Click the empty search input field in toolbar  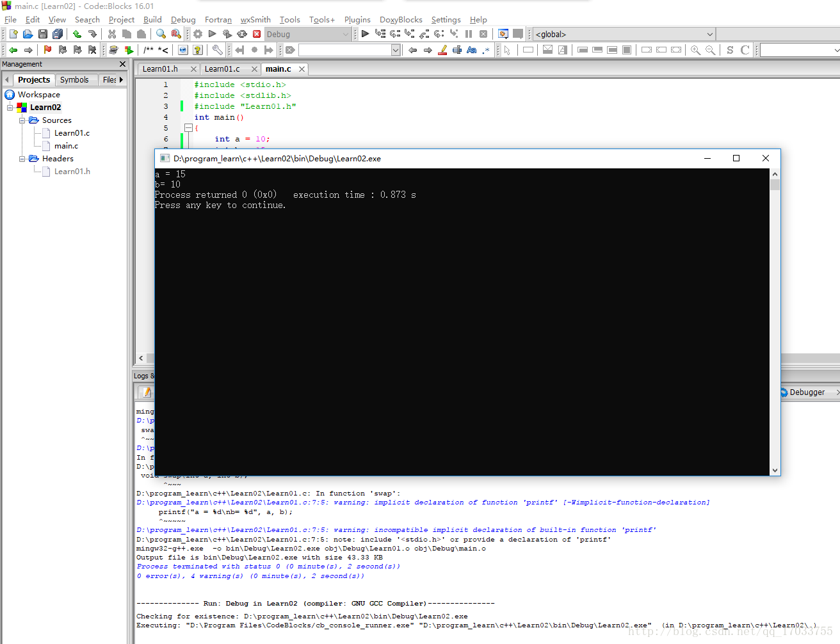coord(344,50)
